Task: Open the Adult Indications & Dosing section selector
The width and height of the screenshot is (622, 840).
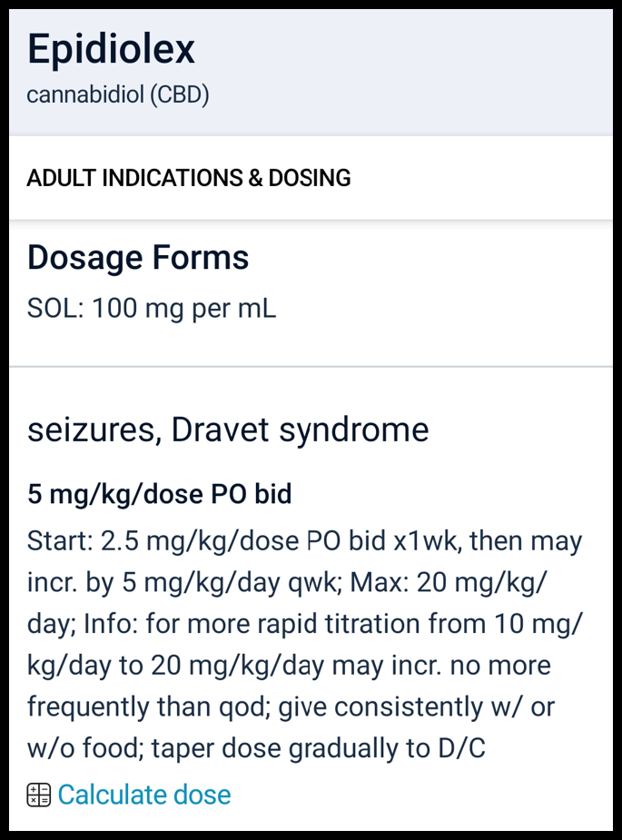Action: click(x=189, y=178)
